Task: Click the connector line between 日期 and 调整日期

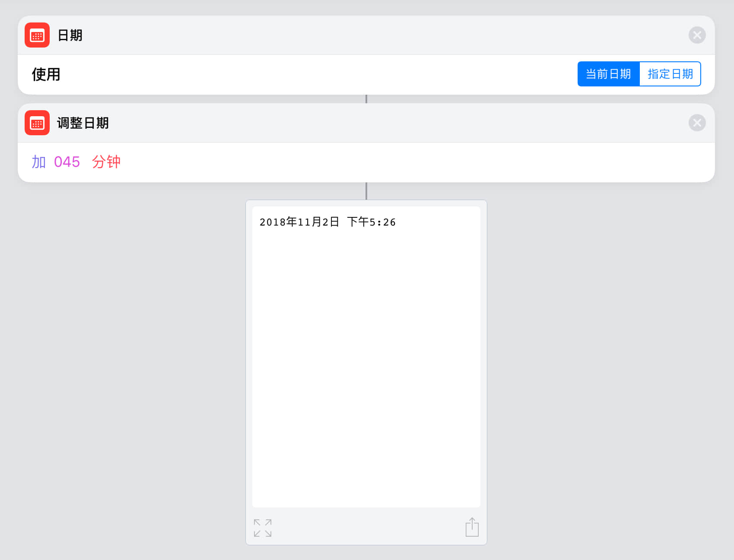Action: [x=366, y=99]
